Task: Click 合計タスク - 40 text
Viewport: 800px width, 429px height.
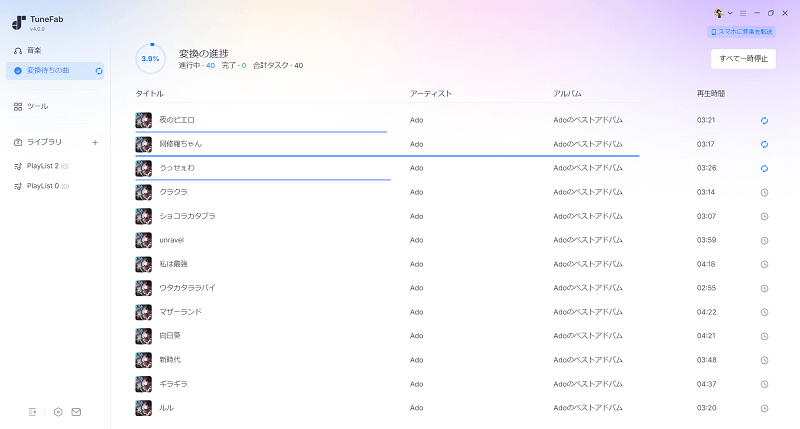Action: (278, 65)
